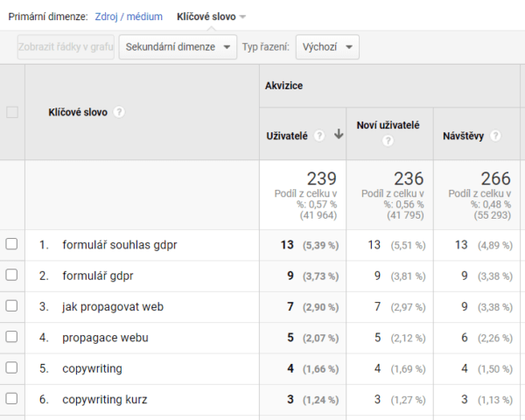This screenshot has height=420, width=525.
Task: Select checkbox for jak propagovat web
Action: point(12,306)
